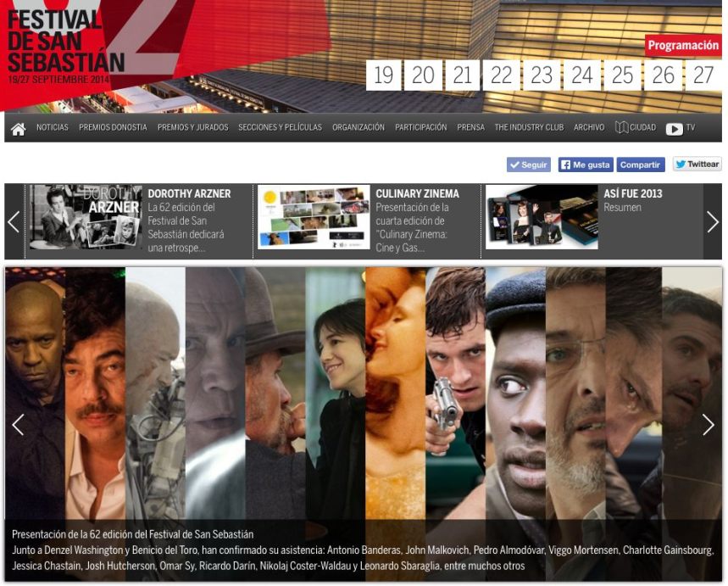Open the TV YouTube icon link
This screenshot has width=728, height=586.
tap(675, 128)
